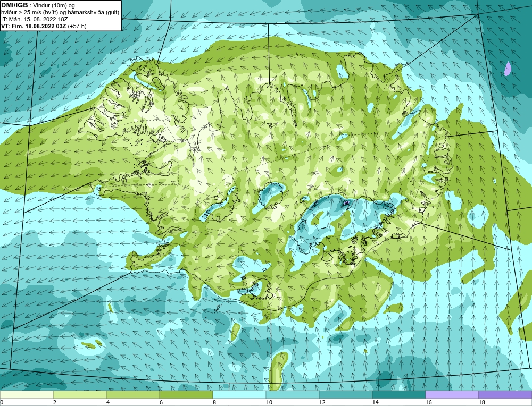The image size is (532, 406).
Task: Click the '0' label on the scale
Action: point(2,403)
